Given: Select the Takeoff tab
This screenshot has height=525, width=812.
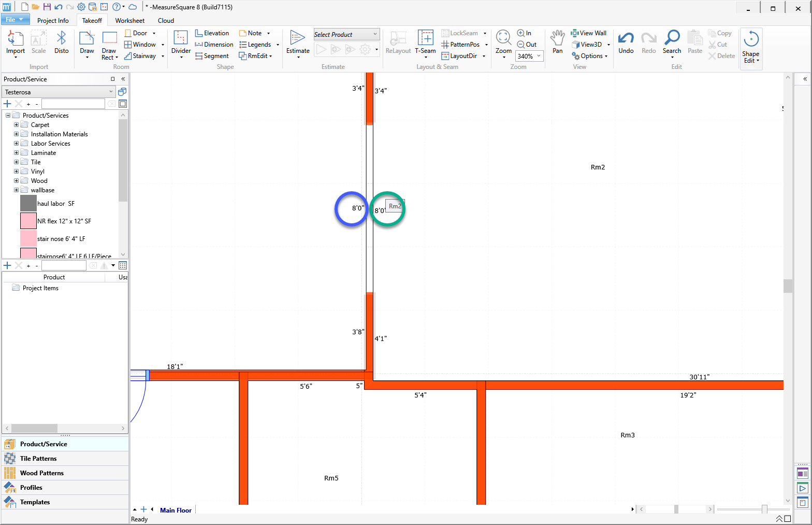Looking at the screenshot, I should click(x=92, y=21).
